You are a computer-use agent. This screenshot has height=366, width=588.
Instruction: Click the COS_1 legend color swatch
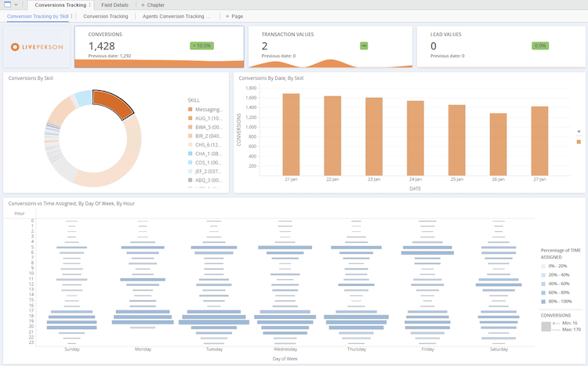point(191,162)
